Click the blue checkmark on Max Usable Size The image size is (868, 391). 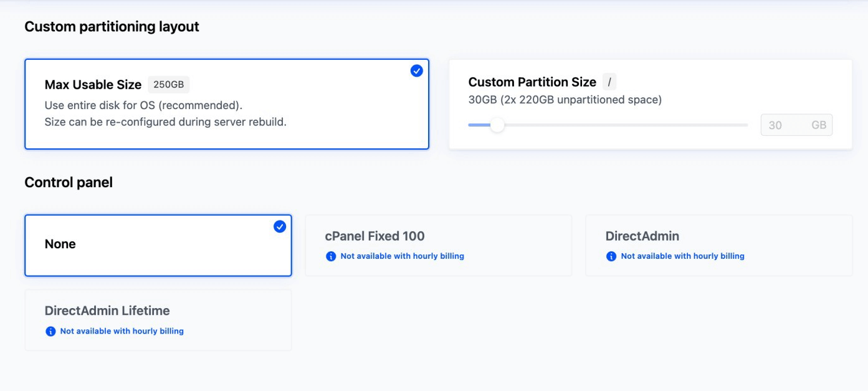416,71
